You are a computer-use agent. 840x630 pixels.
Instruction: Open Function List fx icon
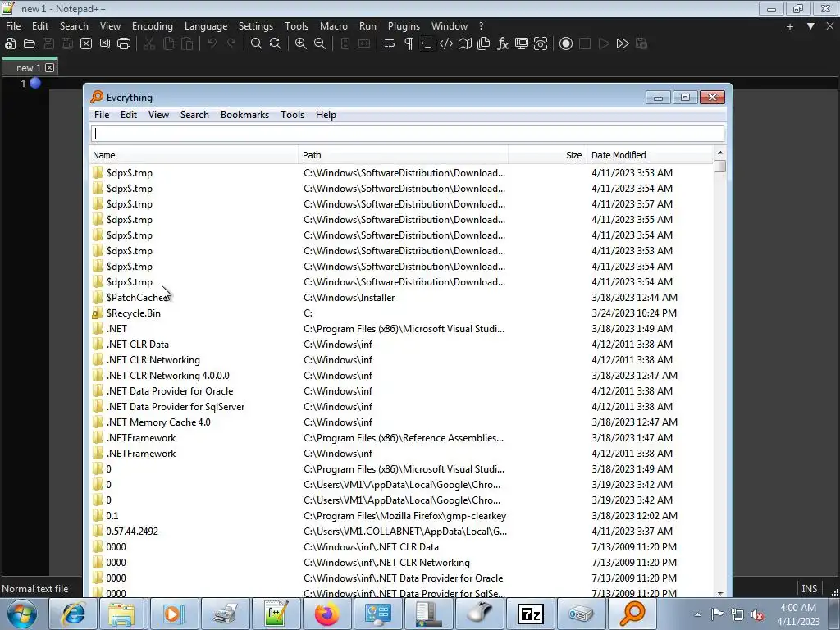503,44
